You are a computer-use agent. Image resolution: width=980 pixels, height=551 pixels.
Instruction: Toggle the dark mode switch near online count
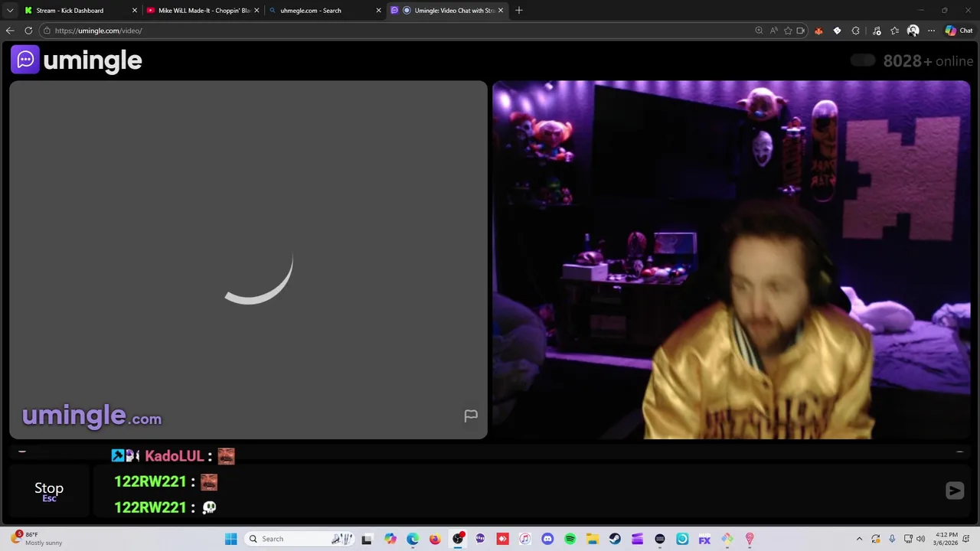(x=863, y=60)
